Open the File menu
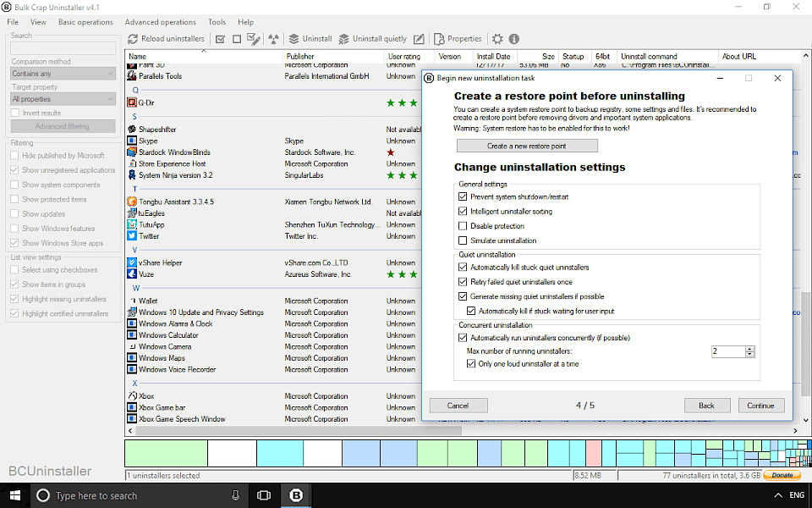Screen dimensions: 812x508 point(13,22)
